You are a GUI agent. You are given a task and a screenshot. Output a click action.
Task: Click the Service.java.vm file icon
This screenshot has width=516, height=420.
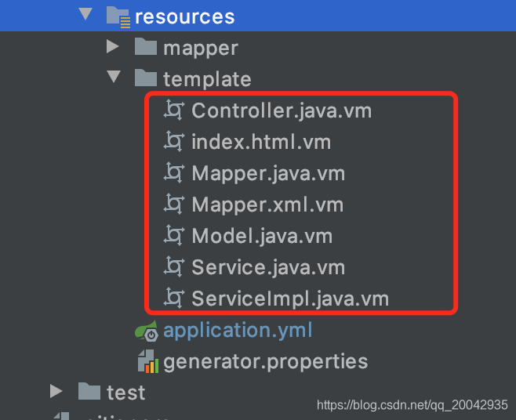174,266
